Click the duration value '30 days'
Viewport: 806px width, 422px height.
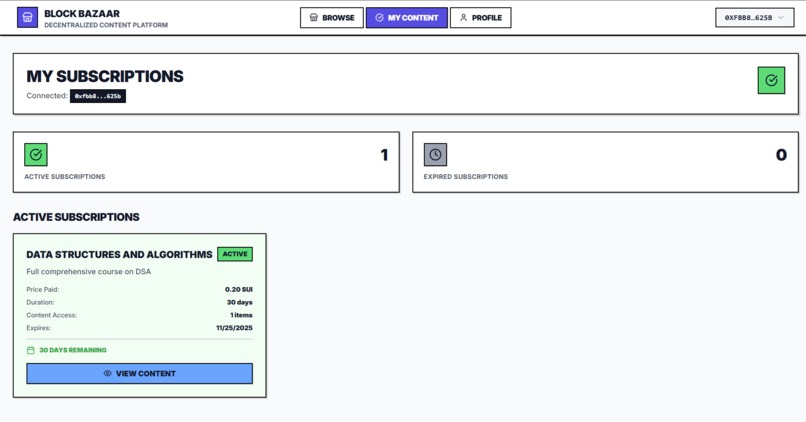click(x=240, y=302)
